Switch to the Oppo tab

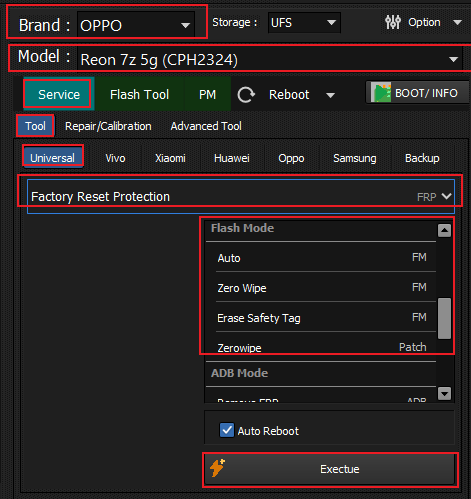click(291, 158)
